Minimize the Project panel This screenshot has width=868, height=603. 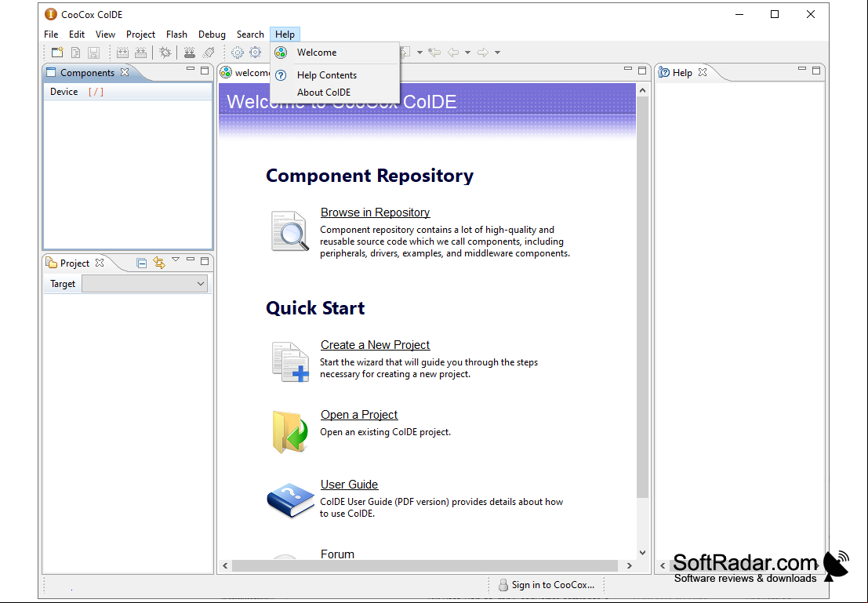point(191,259)
